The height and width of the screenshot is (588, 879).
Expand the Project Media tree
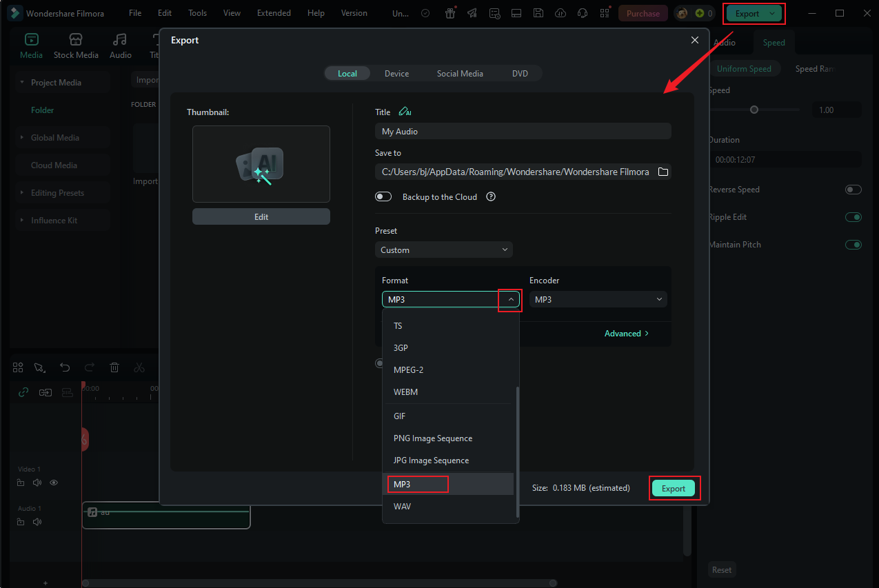(x=23, y=83)
